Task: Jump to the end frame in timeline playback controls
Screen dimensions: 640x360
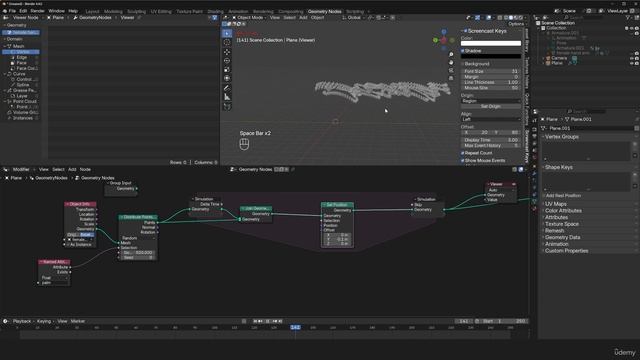Action: coord(280,321)
